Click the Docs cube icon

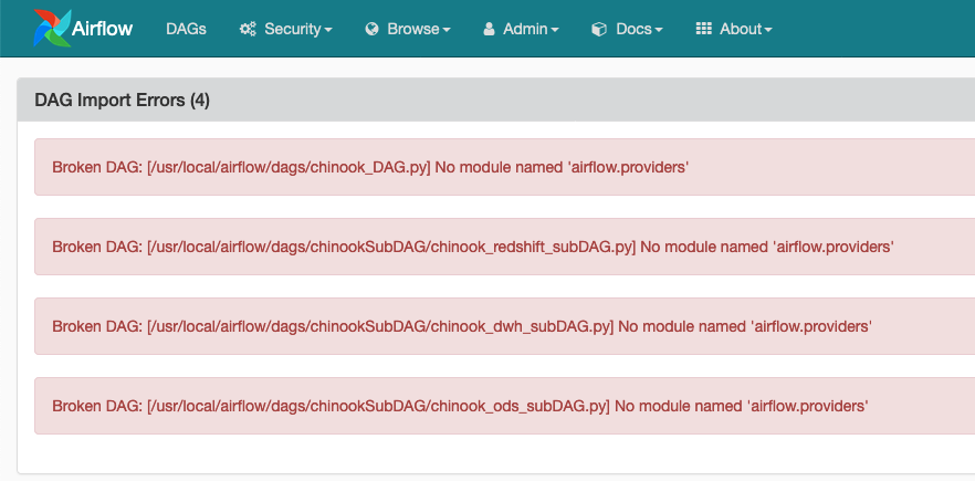599,29
